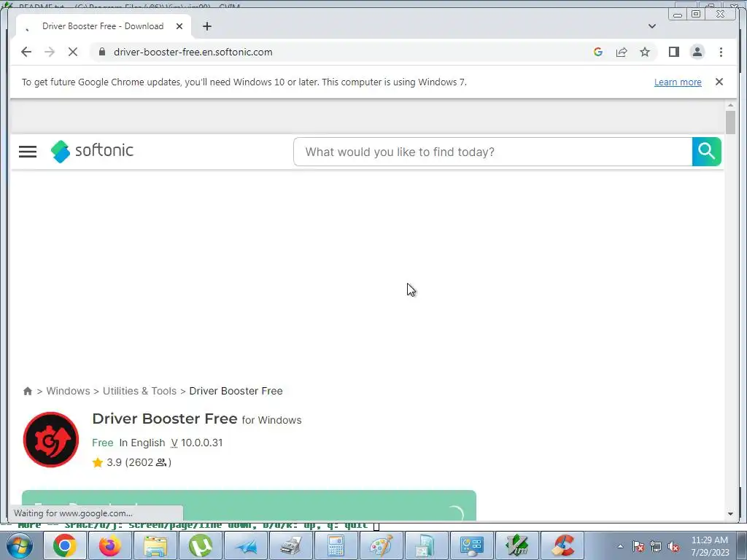Image resolution: width=747 pixels, height=560 pixels.
Task: Toggle Chrome side panel
Action: point(673,52)
